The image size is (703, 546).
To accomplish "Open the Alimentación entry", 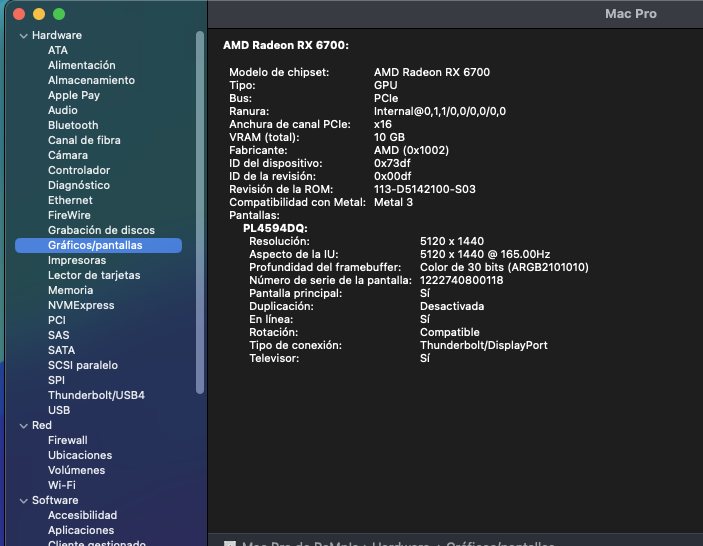I will 82,65.
